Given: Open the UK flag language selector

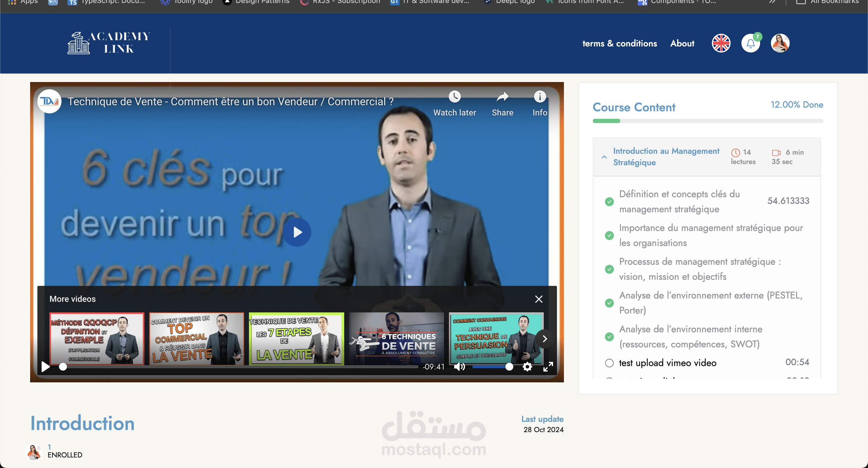Looking at the screenshot, I should point(721,43).
